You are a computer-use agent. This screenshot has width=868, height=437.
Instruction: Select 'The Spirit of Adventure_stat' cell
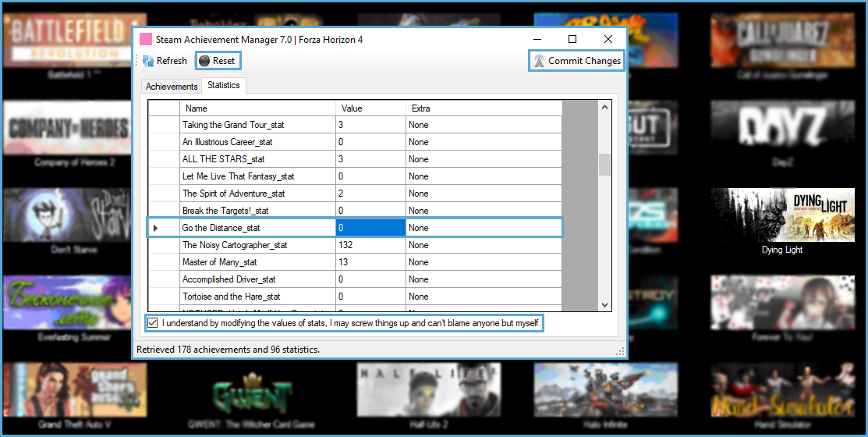tap(258, 194)
